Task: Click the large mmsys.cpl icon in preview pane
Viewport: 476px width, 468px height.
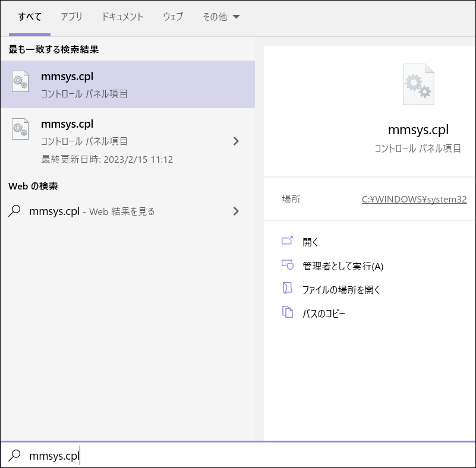Action: click(418, 85)
